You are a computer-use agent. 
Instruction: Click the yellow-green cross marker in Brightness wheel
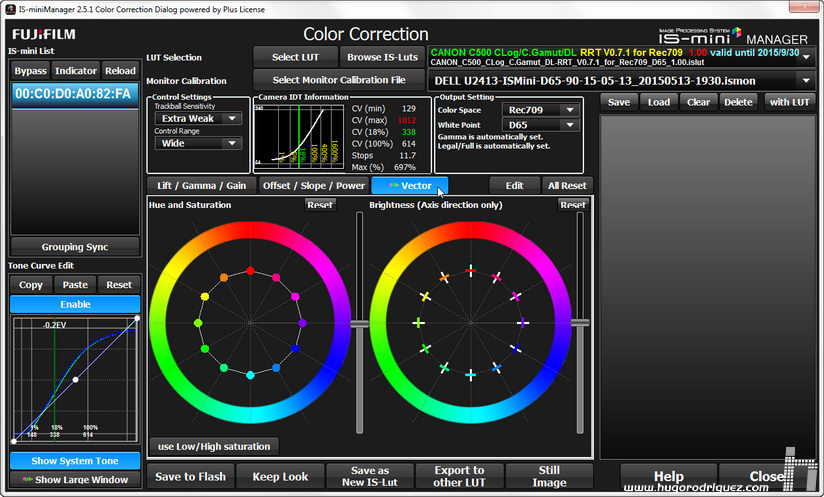[x=419, y=323]
